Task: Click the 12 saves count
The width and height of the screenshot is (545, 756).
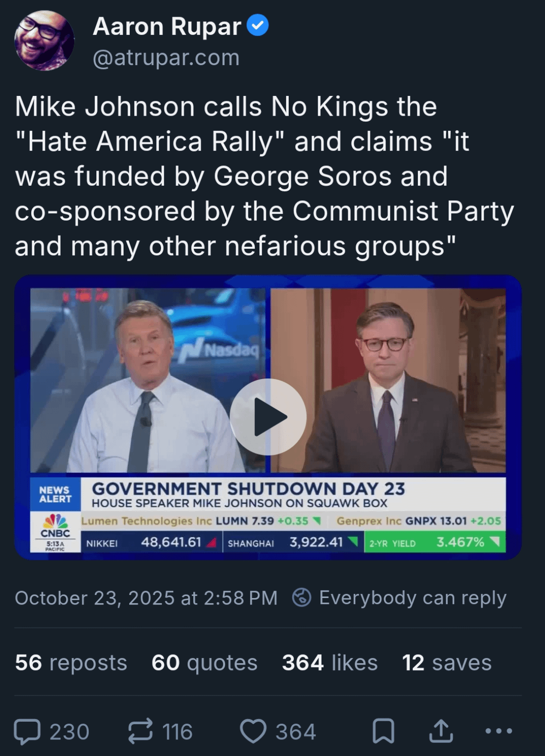Action: coord(447,663)
